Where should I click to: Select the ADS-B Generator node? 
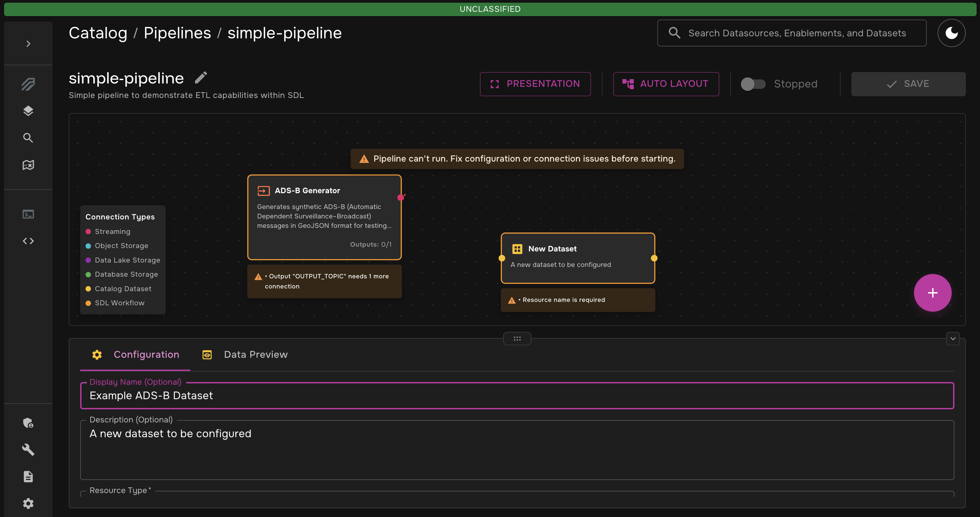click(325, 217)
